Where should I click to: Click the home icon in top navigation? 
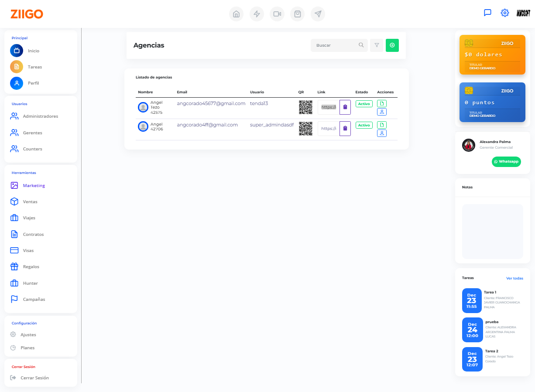pyautogui.click(x=236, y=14)
